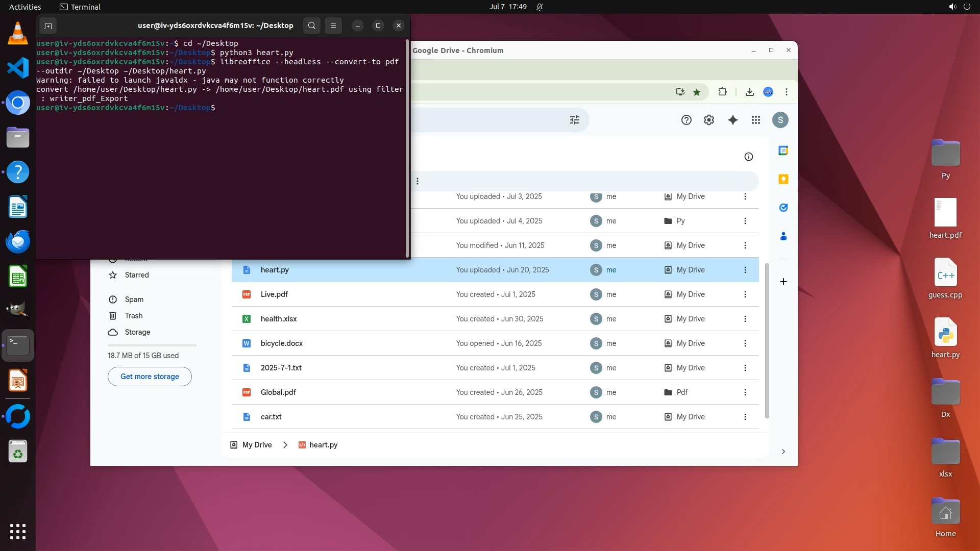
Task: Open more actions for heart.py row
Action: [745, 270]
